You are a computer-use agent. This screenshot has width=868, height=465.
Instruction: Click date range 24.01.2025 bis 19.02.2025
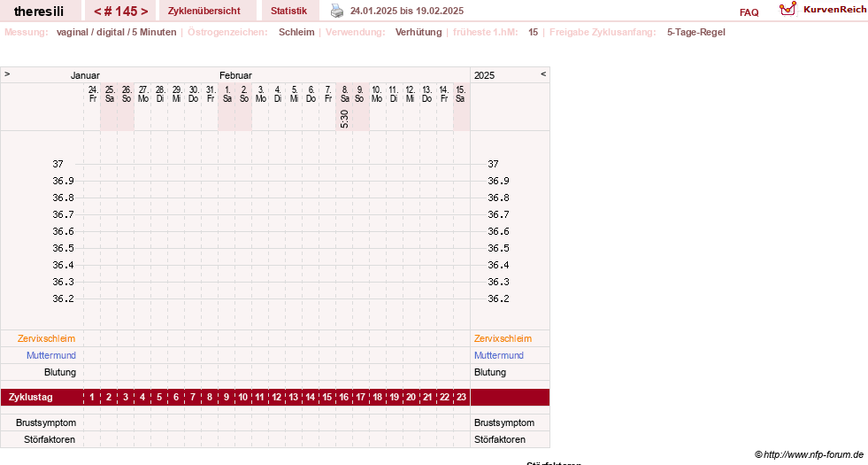[407, 11]
